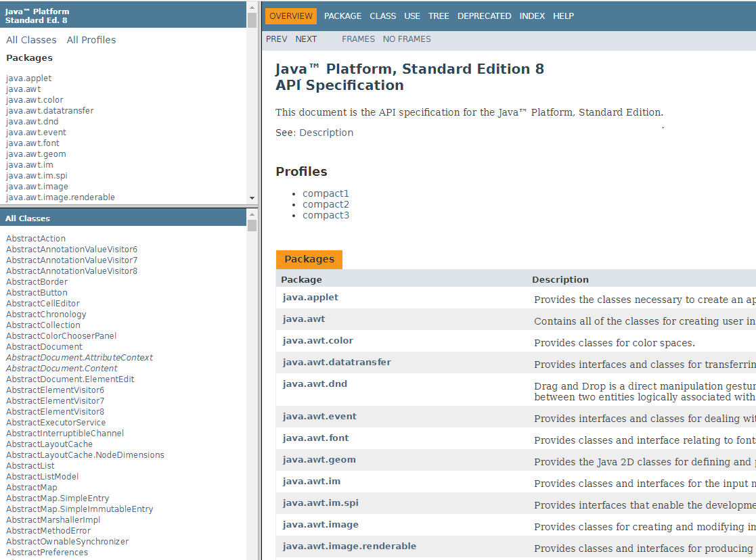Click up arrow of All Classes frame scrollbar
Screen dimensions: 756x560
click(x=252, y=214)
